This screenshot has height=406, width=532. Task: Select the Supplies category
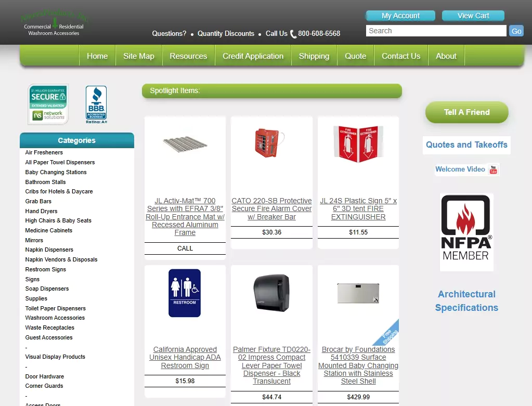tap(36, 298)
